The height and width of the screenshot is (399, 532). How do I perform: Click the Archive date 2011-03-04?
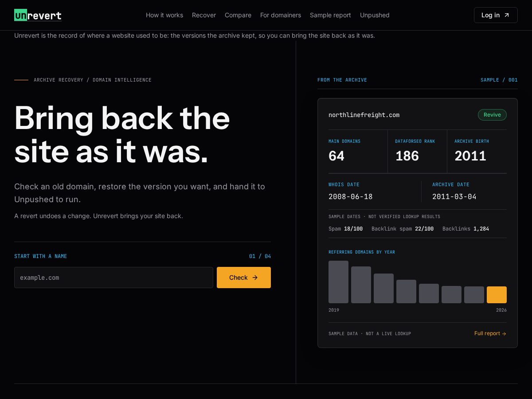tap(454, 196)
